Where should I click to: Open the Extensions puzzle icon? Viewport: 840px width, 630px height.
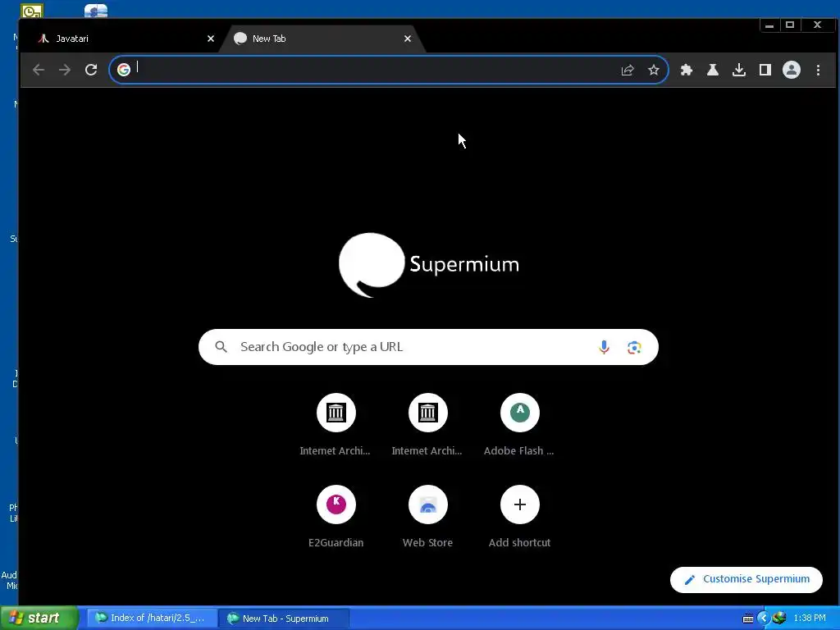click(x=687, y=70)
